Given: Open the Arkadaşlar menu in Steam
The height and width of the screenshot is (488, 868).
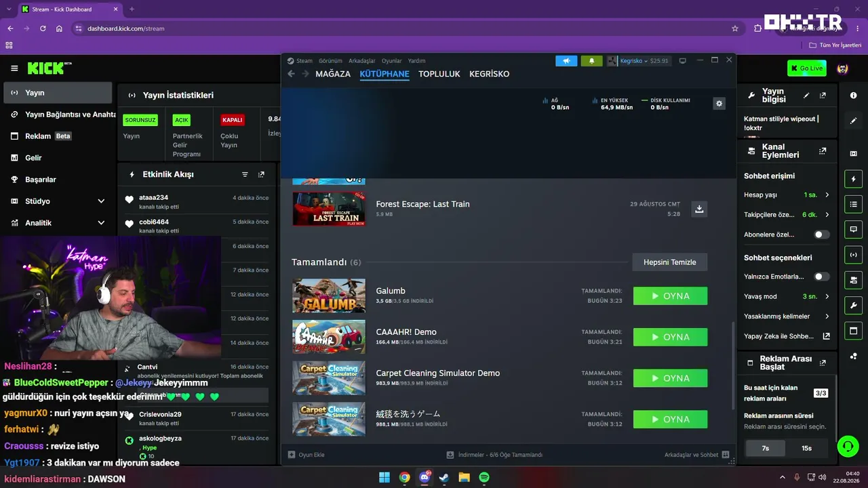Looking at the screenshot, I should coord(361,61).
